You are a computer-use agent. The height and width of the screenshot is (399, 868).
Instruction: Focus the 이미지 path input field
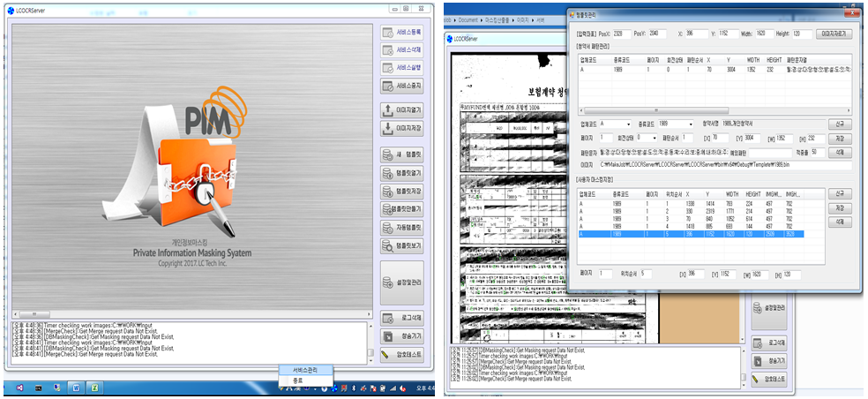(x=726, y=165)
